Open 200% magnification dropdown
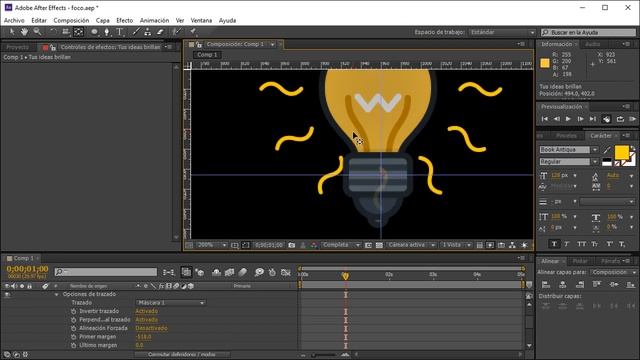Screen dimensions: 640x360 pos(211,245)
